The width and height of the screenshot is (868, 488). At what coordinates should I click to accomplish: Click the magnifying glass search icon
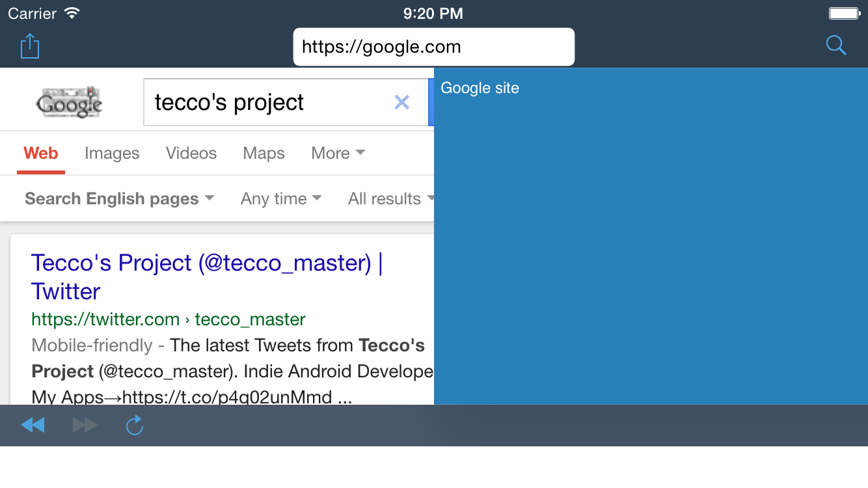coord(835,46)
